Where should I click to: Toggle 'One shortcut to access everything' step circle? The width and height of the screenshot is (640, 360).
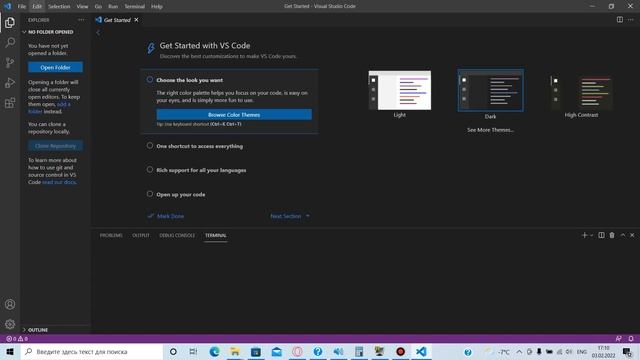pyautogui.click(x=150, y=145)
